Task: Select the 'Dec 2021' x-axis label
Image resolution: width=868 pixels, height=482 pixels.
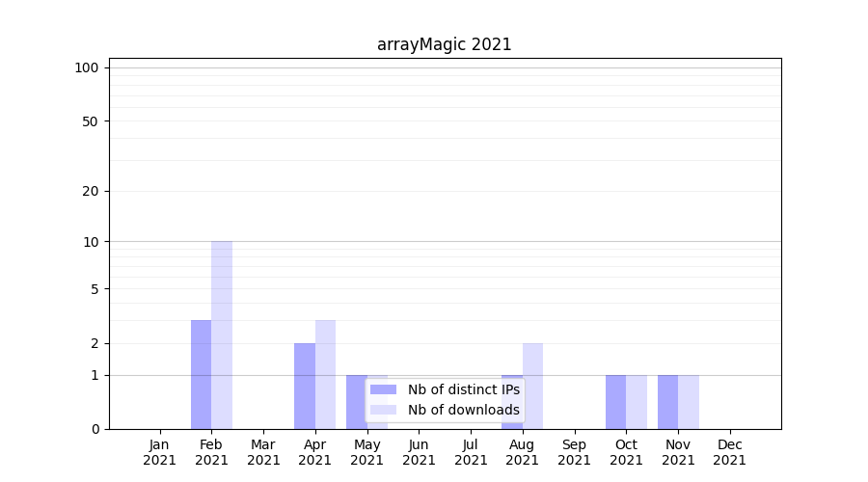Action: (x=729, y=452)
